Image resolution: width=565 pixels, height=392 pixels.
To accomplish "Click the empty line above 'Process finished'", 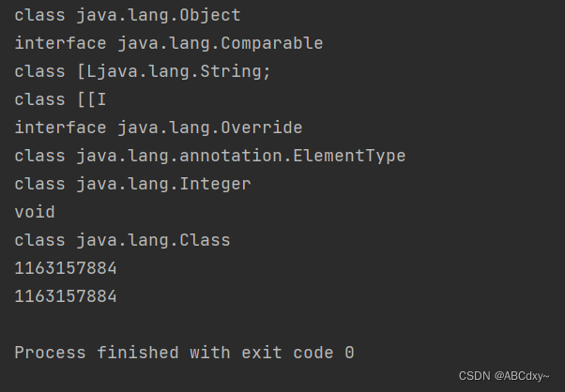I will 282,324.
